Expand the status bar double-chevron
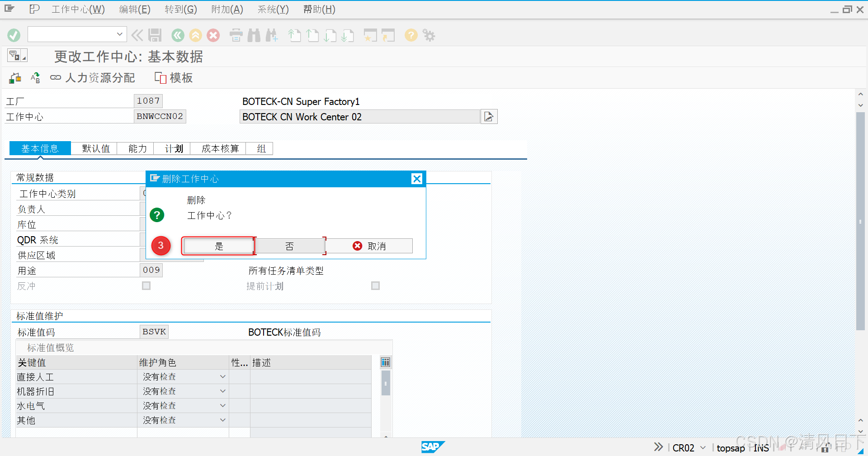 click(x=658, y=447)
